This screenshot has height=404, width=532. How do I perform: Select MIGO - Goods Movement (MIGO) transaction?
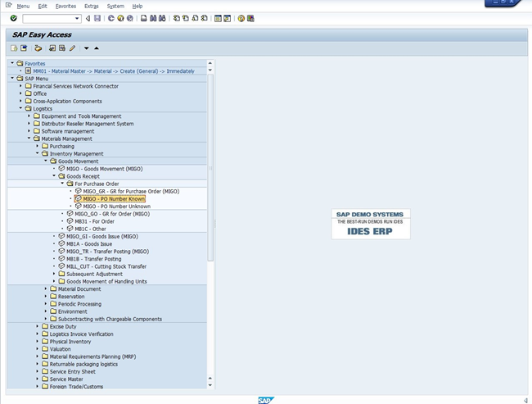[105, 169]
